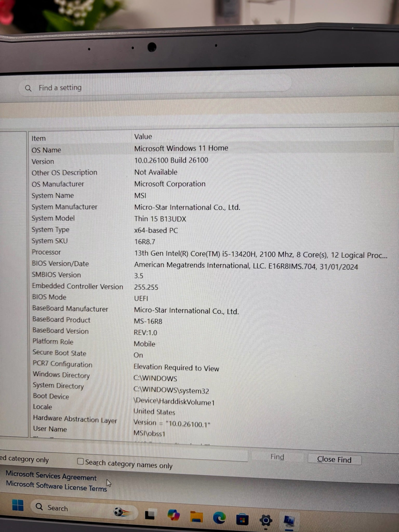Switch to System Information taskbar icon
This screenshot has height=532, width=399.
click(x=289, y=521)
